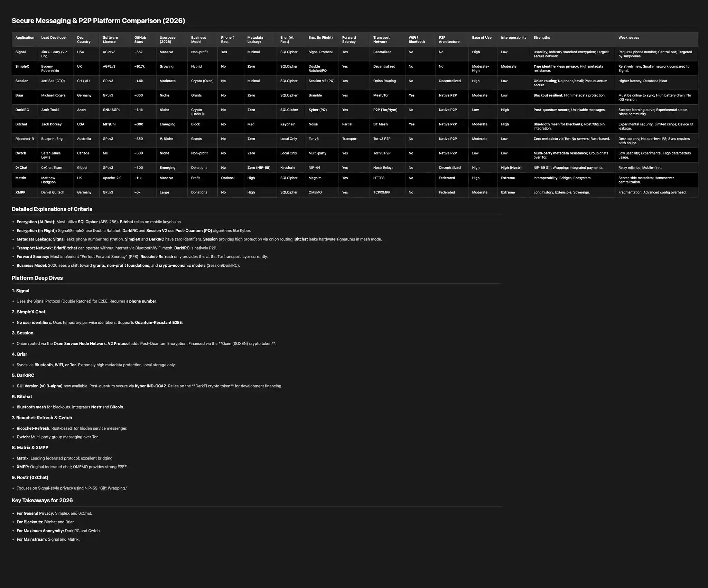Screen dimensions: 708x588
Task: Select the '5. DarkIRC' subheading
Action: (x=23, y=376)
